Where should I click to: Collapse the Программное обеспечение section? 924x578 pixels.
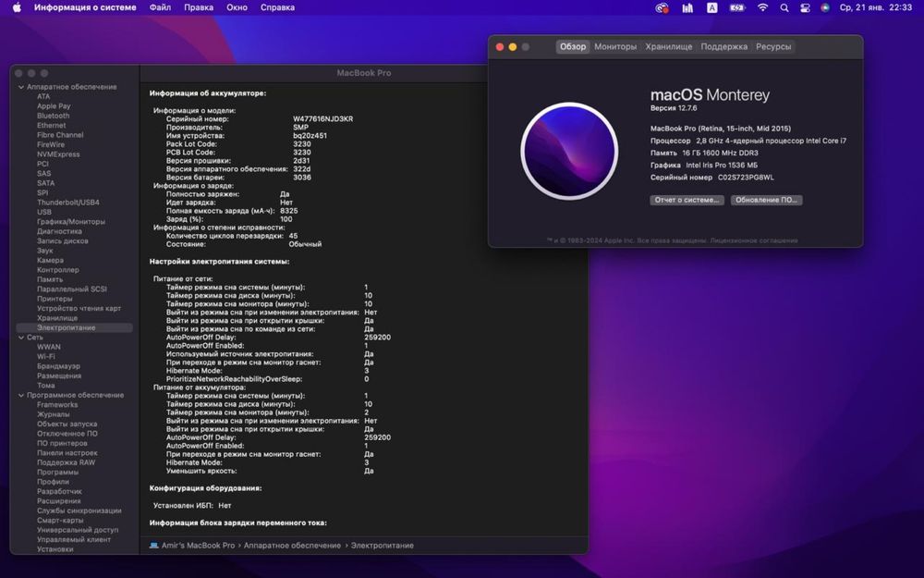(21, 395)
